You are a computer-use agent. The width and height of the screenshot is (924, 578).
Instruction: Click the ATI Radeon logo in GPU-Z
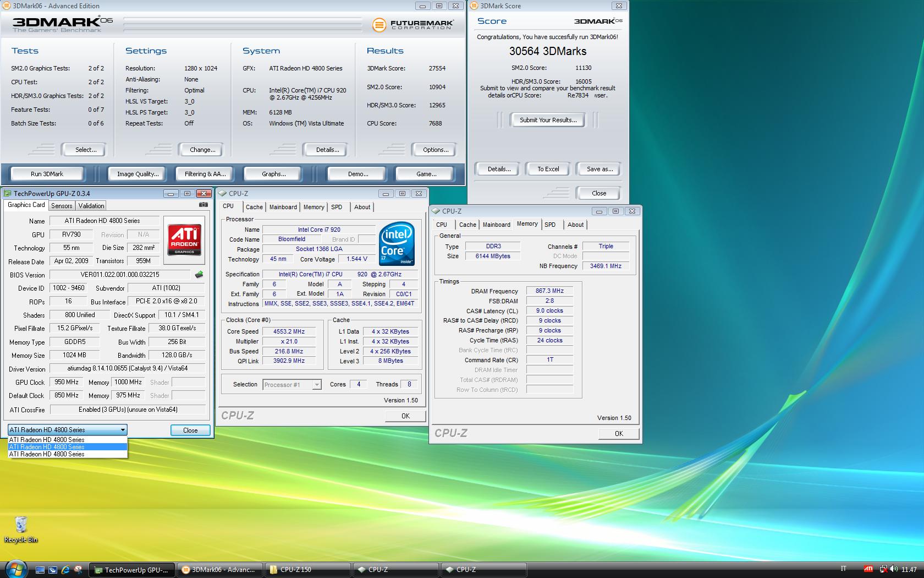pyautogui.click(x=184, y=240)
